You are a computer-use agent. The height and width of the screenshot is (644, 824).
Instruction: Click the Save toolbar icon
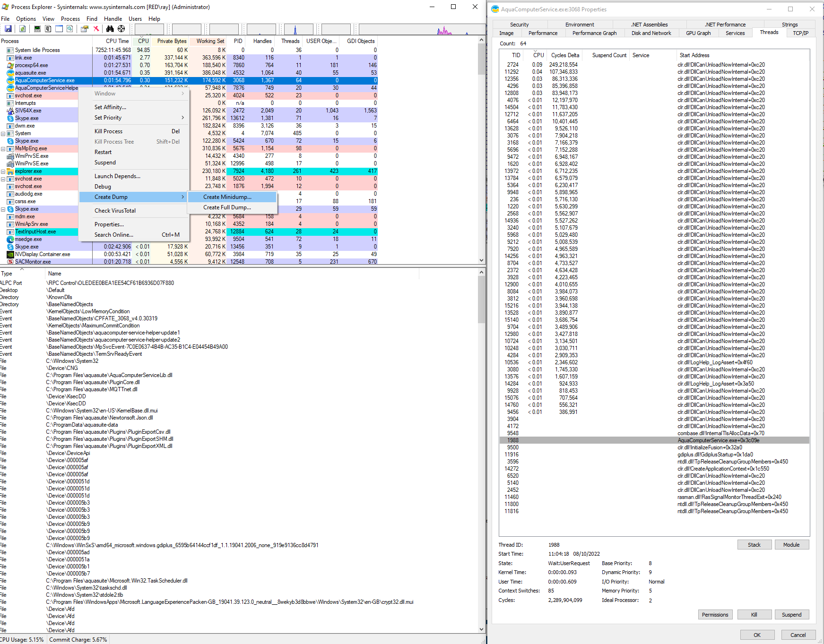(x=8, y=29)
